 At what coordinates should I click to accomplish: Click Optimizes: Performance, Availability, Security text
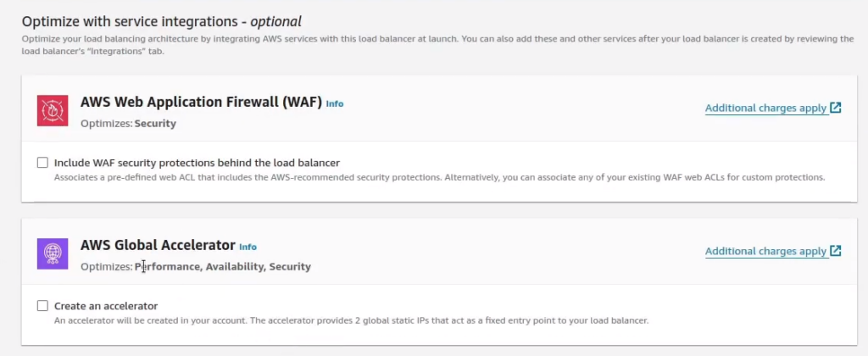(196, 267)
